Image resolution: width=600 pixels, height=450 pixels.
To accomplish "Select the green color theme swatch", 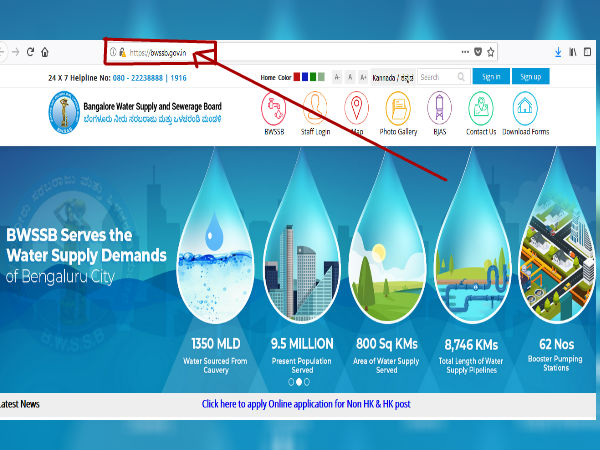I will click(x=313, y=77).
